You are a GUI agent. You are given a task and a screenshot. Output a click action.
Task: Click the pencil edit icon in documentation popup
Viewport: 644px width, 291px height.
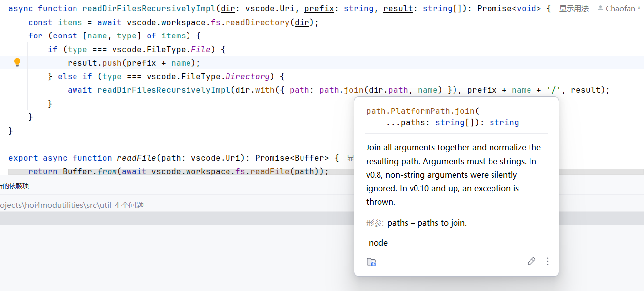[531, 261]
